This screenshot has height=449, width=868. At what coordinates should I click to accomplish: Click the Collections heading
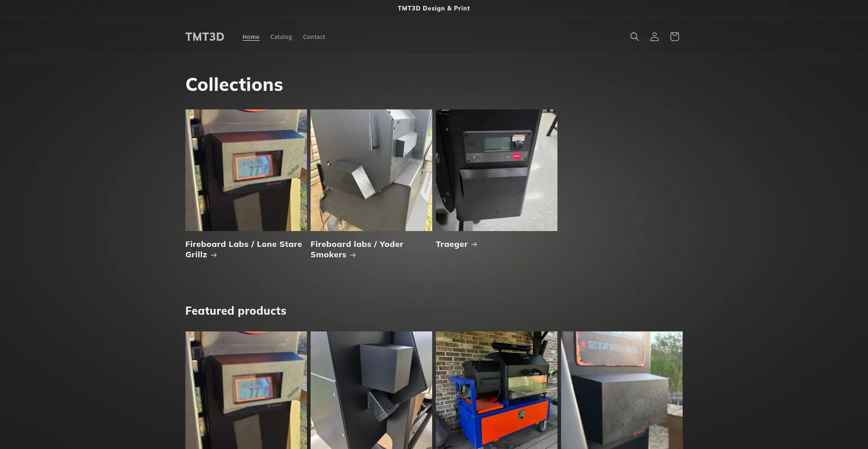234,85
